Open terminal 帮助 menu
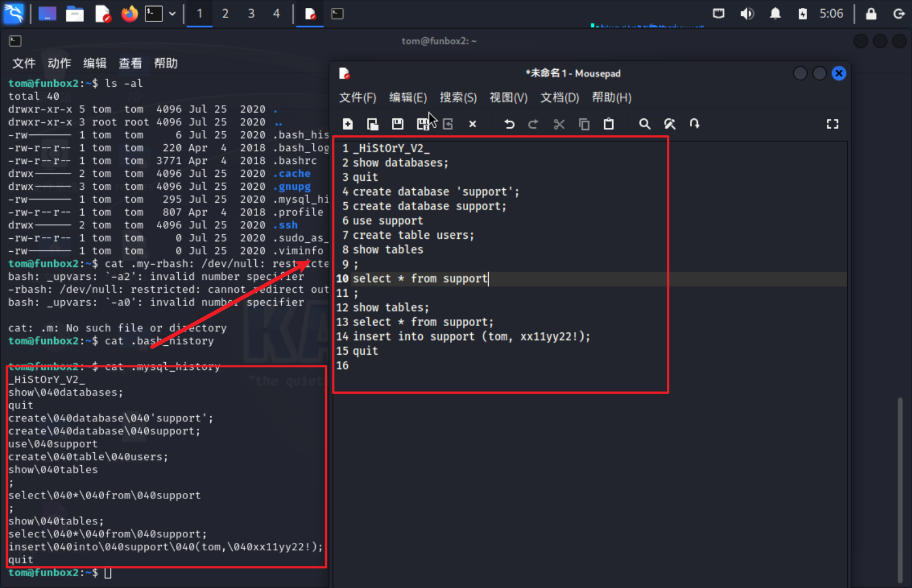 click(166, 63)
